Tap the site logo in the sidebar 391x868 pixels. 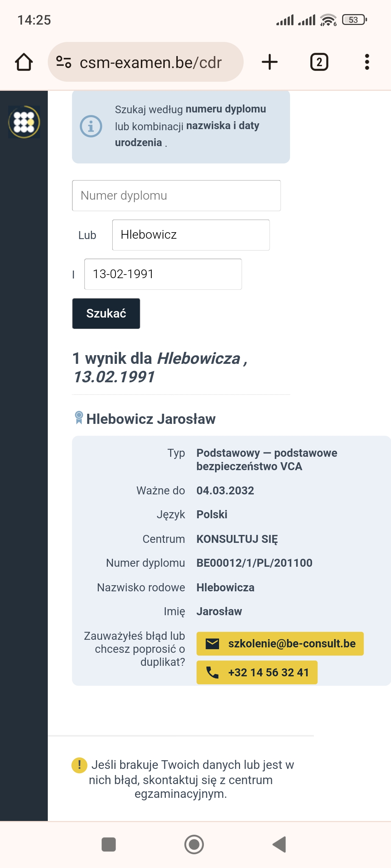24,122
